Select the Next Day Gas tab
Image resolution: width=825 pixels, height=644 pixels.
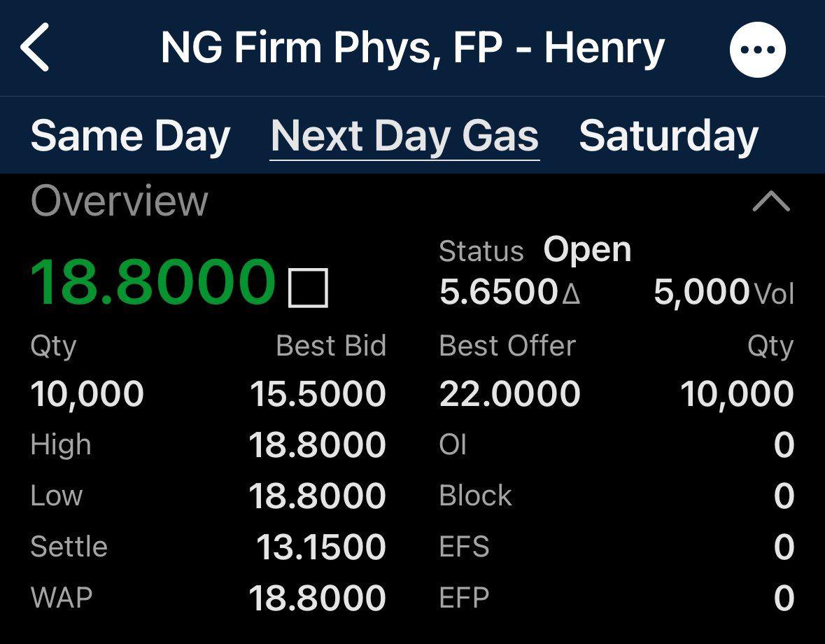pos(404,136)
